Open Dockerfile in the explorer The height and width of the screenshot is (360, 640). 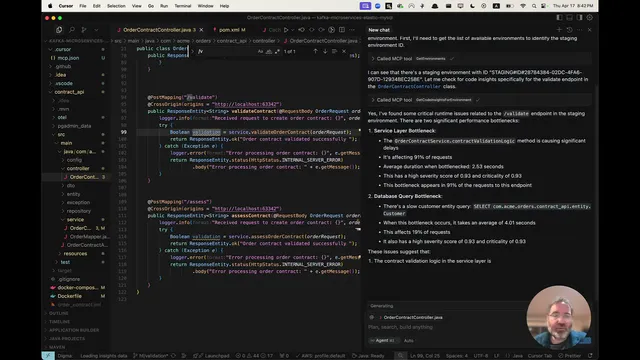pyautogui.click(x=69, y=296)
